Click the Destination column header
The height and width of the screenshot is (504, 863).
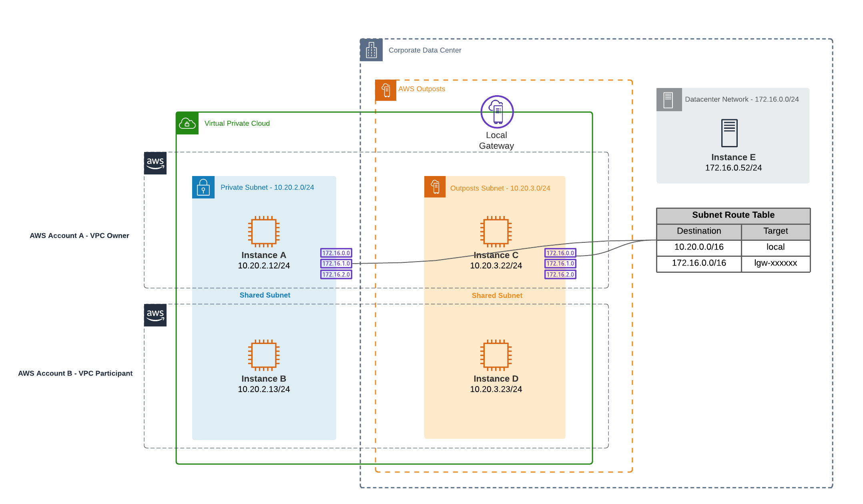pos(699,232)
